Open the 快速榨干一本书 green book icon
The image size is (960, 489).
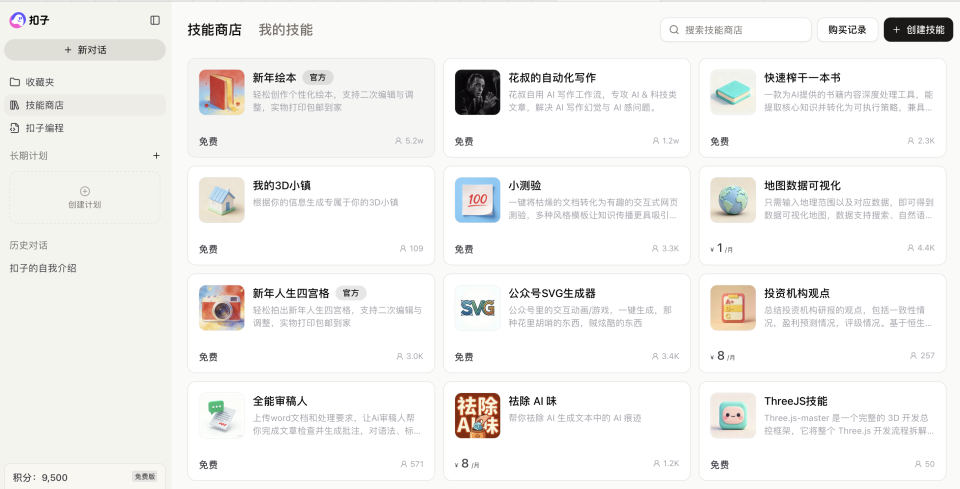coord(733,92)
